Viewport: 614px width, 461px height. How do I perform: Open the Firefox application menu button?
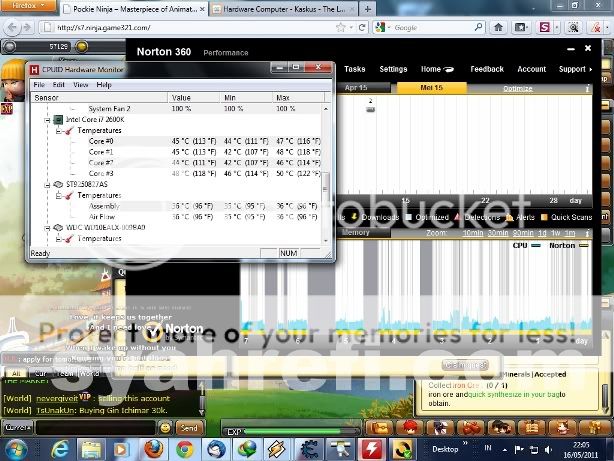click(27, 5)
